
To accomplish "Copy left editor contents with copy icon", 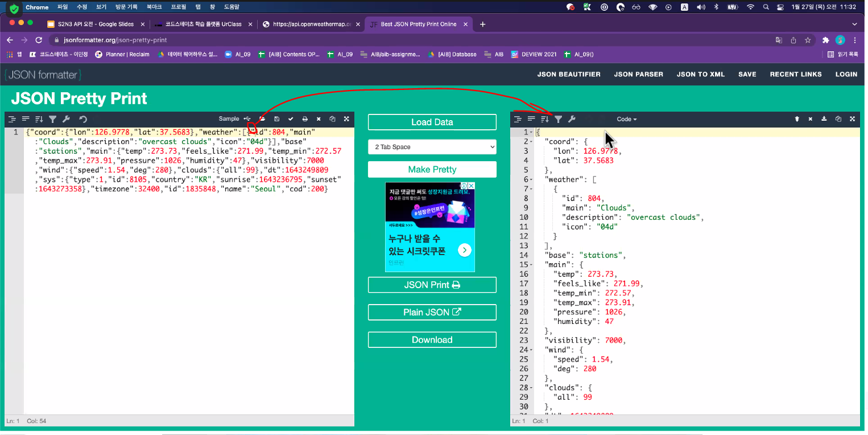I will tap(332, 119).
